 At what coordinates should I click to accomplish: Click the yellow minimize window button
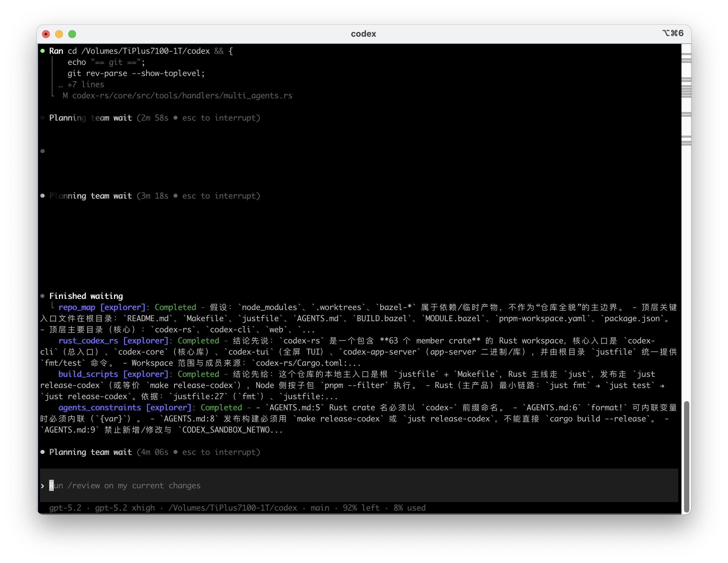coord(59,34)
